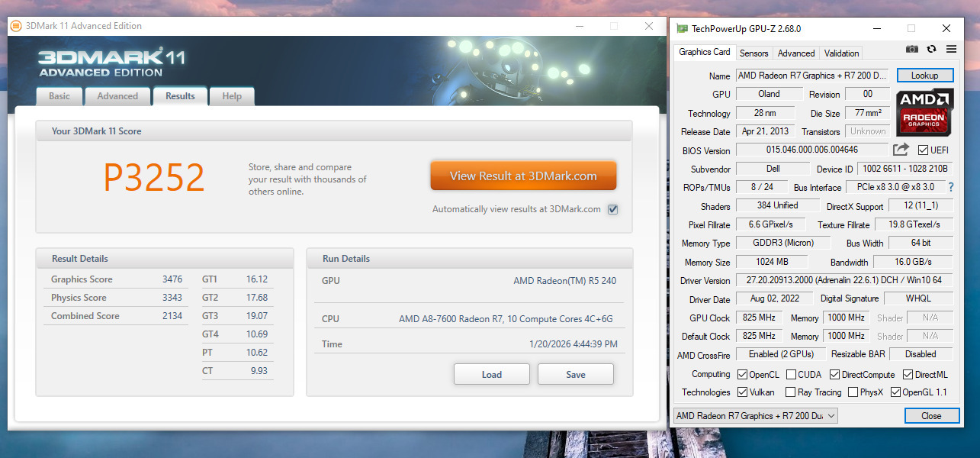Open the Help tab in 3DMark
This screenshot has height=458, width=980.
tap(232, 96)
